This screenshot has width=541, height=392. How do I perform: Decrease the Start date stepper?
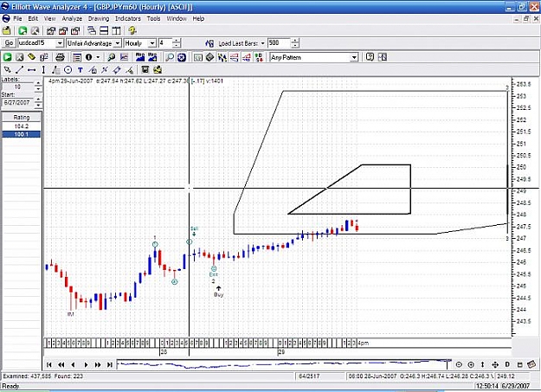coord(38,105)
